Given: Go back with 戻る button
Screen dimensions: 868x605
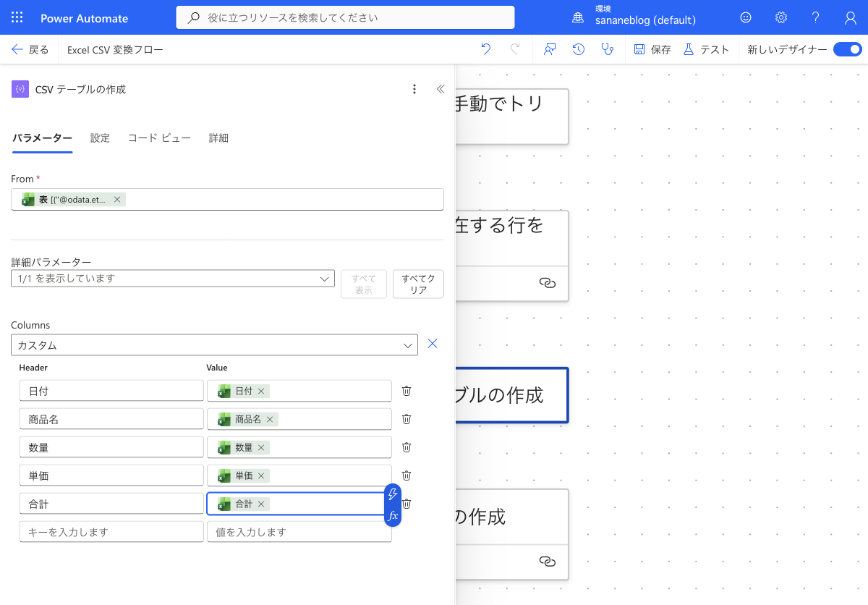Looking at the screenshot, I should coord(30,49).
